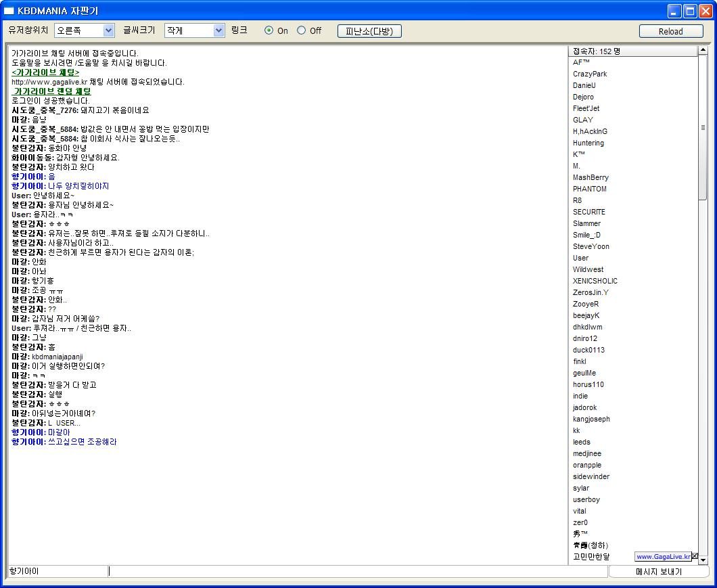This screenshot has width=717, height=588.
Task: Open the 가가라이브 랜덤 채팅 link
Action: (51, 91)
